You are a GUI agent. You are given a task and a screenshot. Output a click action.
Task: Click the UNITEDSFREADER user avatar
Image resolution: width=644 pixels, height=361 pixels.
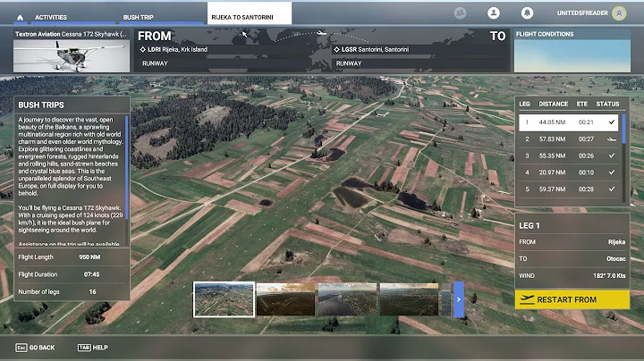point(619,13)
